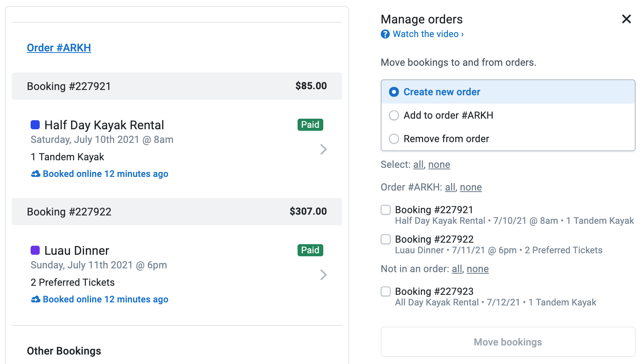Click 'none' for Not in an order
The height and width of the screenshot is (364, 642).
pyautogui.click(x=478, y=269)
